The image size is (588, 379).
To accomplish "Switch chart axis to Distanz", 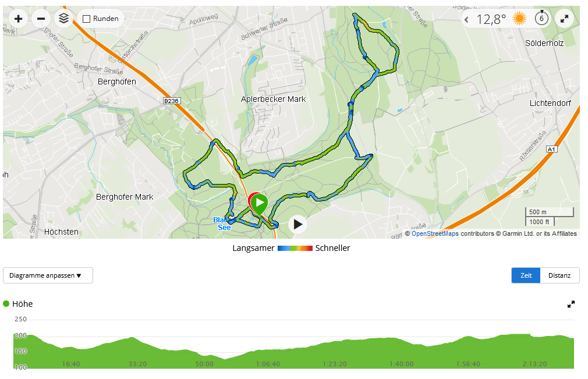I will pyautogui.click(x=559, y=275).
